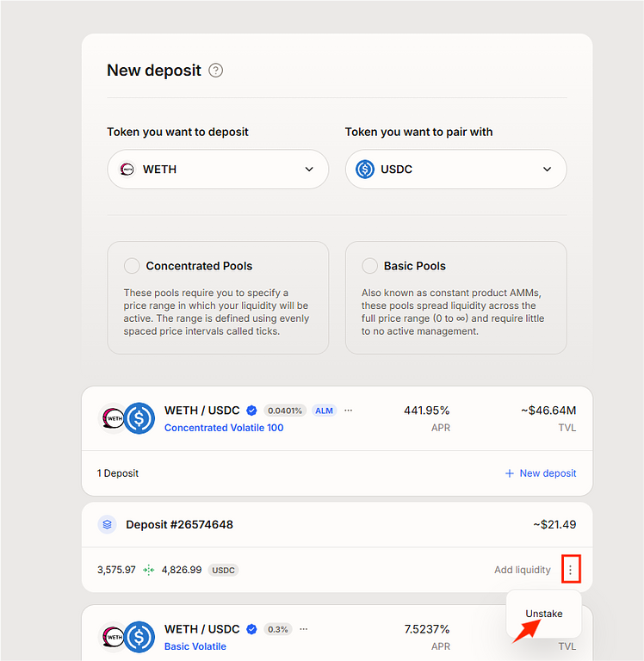Click the verified badge on Concentrated WETH / USDC
The height and width of the screenshot is (661, 644).
pos(251,411)
